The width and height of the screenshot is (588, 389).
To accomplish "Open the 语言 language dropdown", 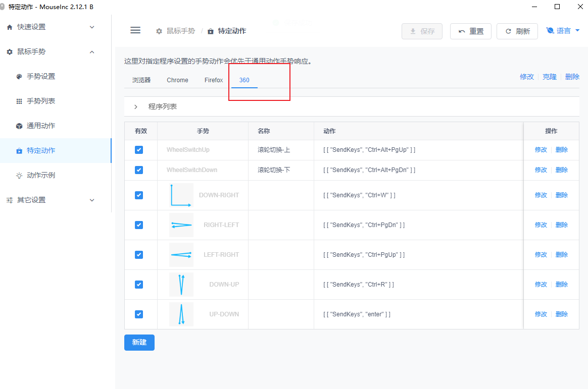I will pyautogui.click(x=562, y=31).
